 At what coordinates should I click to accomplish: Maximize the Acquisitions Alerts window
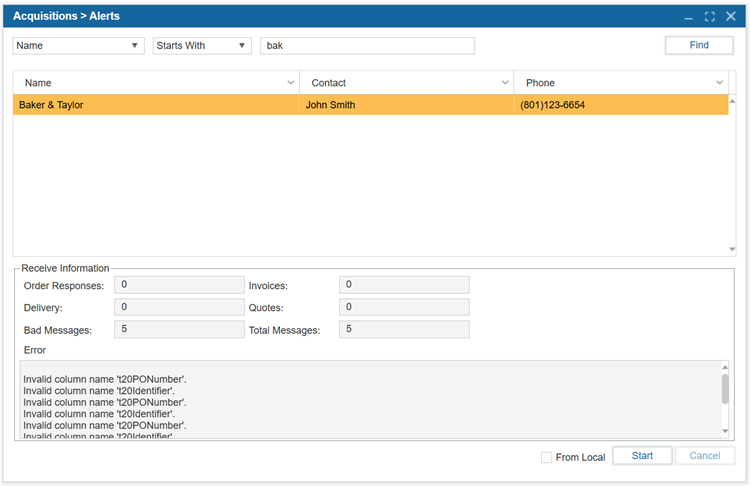tap(710, 17)
